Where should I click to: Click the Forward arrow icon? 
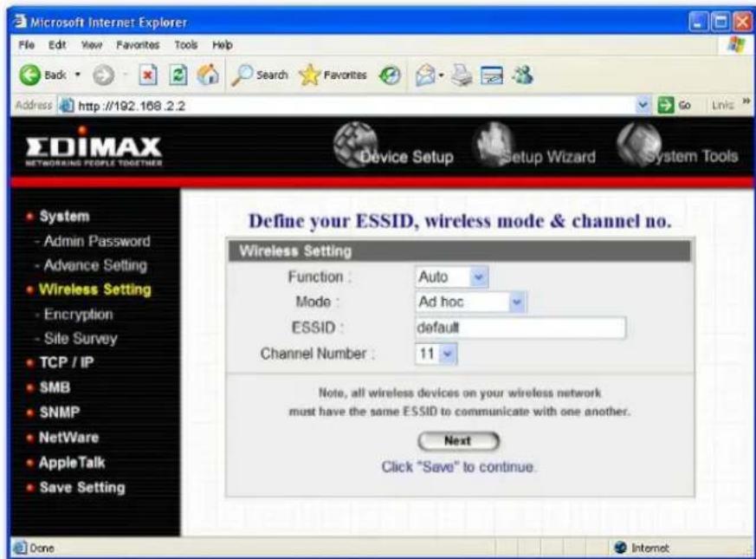[x=103, y=75]
